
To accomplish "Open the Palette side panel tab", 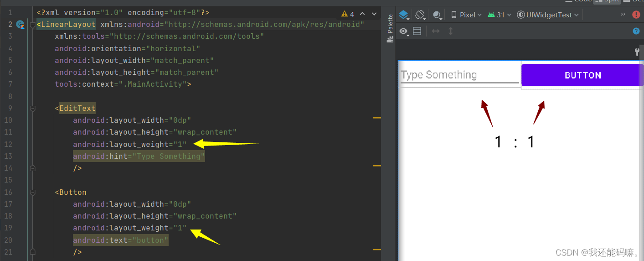I will pos(390,28).
